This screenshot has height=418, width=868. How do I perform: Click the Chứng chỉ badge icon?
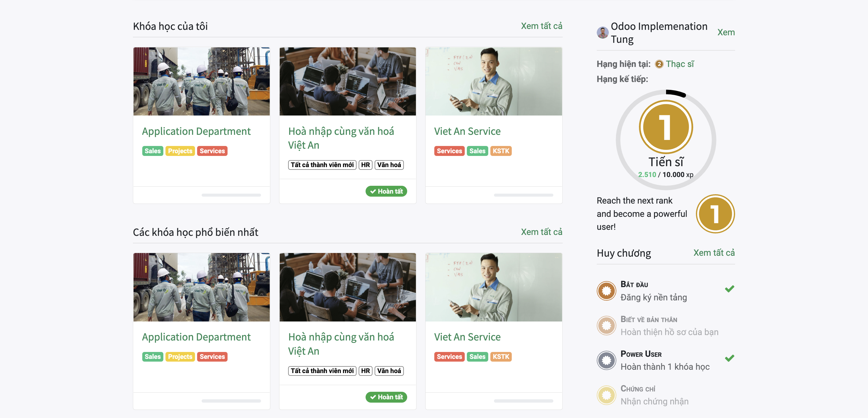606,395
